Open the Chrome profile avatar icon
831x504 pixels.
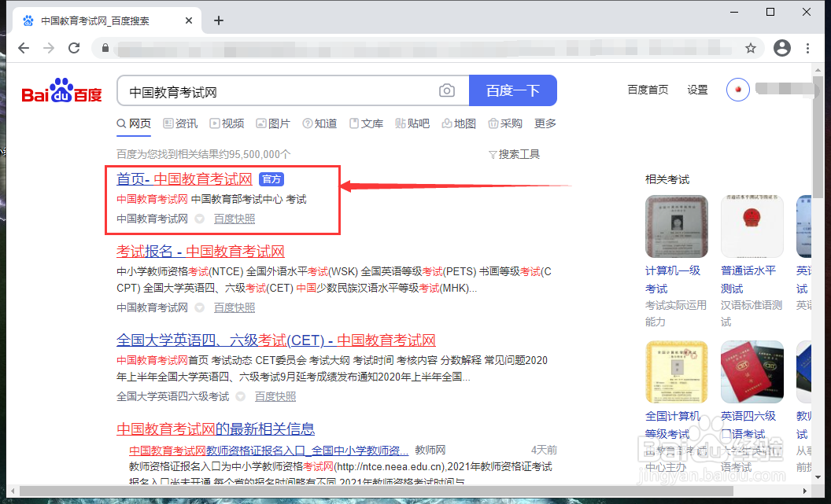pyautogui.click(x=781, y=48)
